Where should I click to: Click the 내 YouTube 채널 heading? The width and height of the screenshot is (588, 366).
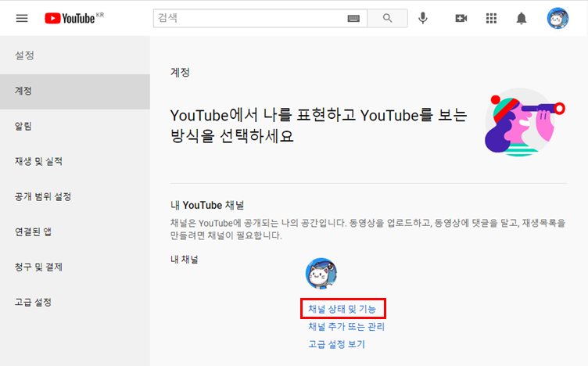(x=207, y=205)
